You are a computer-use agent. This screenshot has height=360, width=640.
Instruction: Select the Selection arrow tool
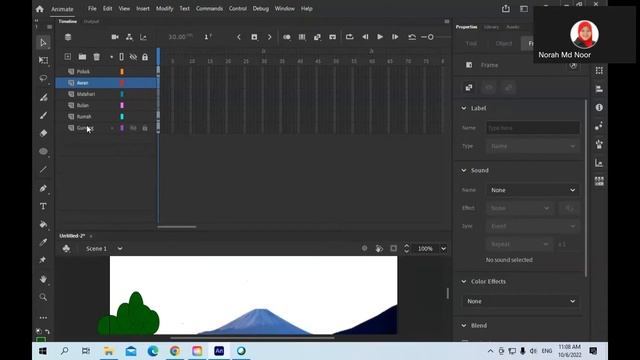(x=43, y=42)
